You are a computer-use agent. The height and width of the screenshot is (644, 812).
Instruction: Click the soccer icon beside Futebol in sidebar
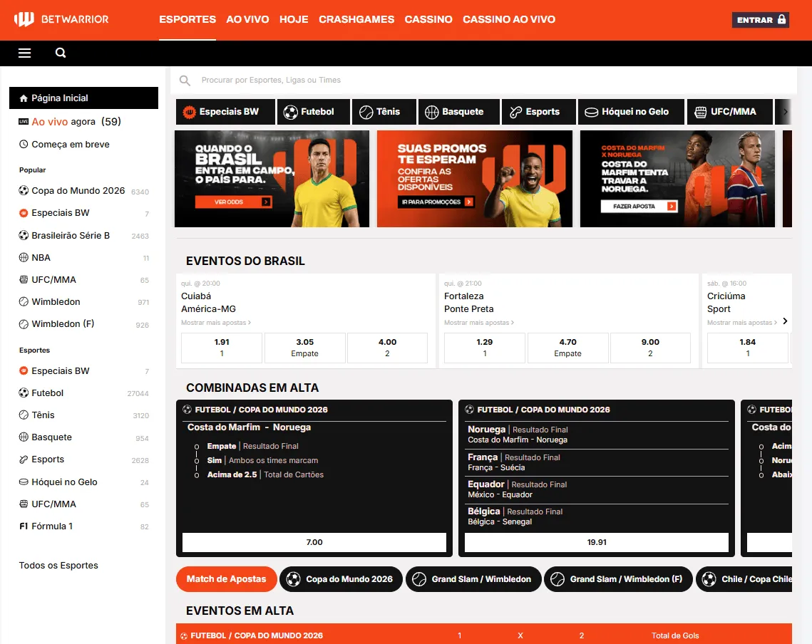pos(24,393)
